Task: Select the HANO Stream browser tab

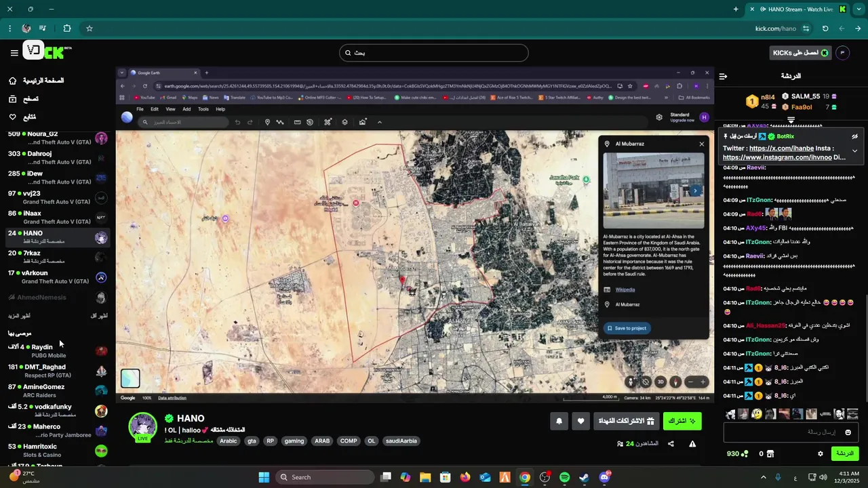Action: pos(797,9)
